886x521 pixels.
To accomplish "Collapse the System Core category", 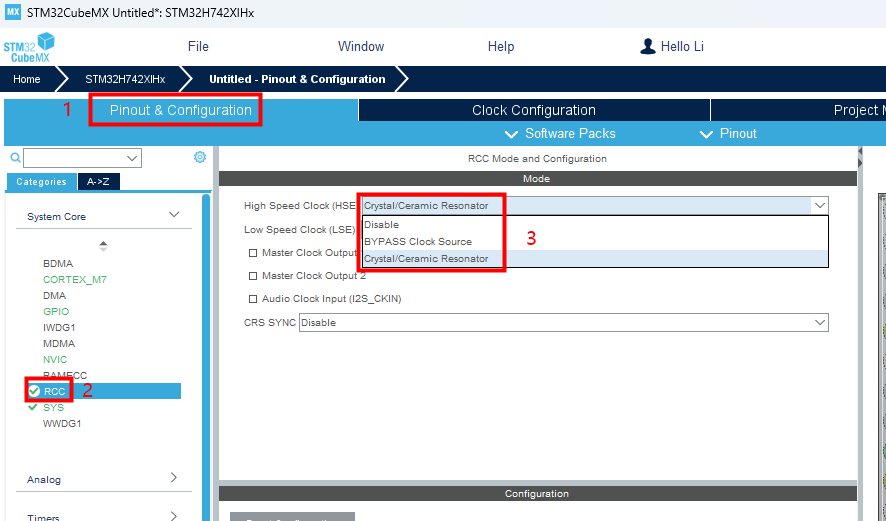I will coord(174,215).
